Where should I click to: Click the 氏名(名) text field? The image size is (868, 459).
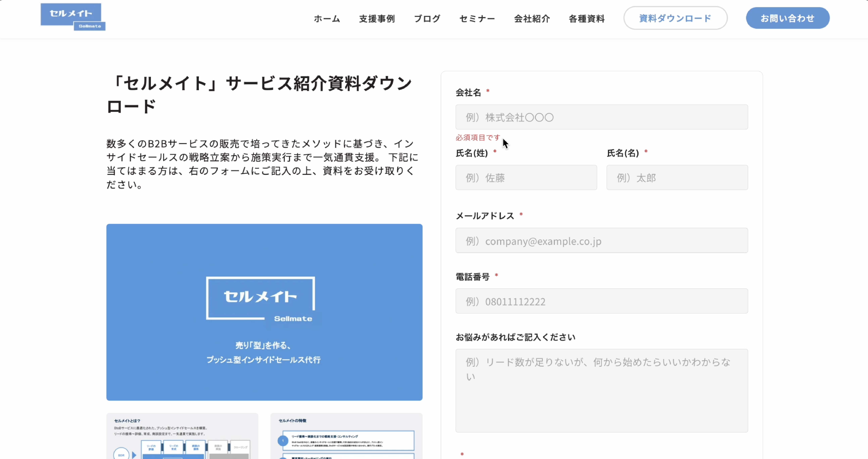click(x=677, y=177)
